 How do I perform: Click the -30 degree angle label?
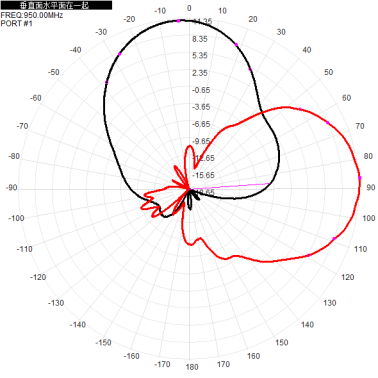click(x=101, y=32)
